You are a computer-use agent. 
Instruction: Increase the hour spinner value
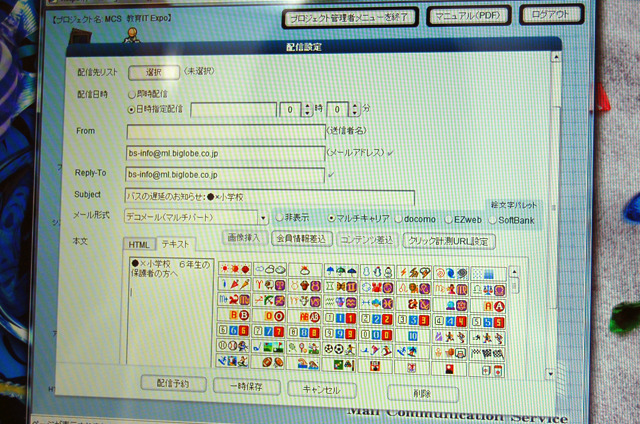pos(306,106)
